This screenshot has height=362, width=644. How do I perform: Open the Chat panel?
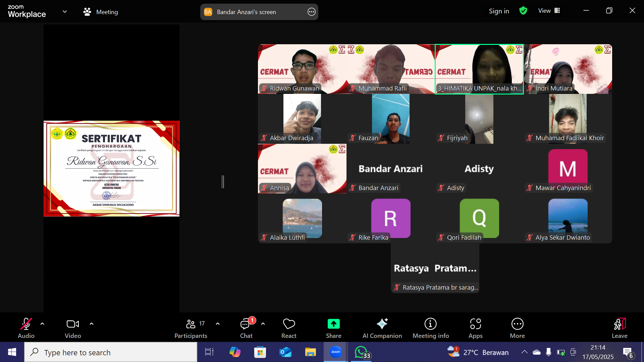247,328
